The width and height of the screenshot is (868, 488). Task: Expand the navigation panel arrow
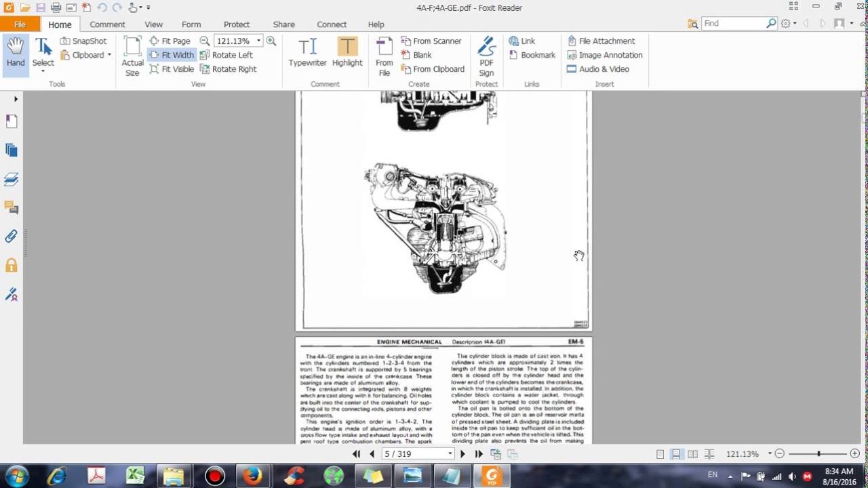tap(16, 99)
